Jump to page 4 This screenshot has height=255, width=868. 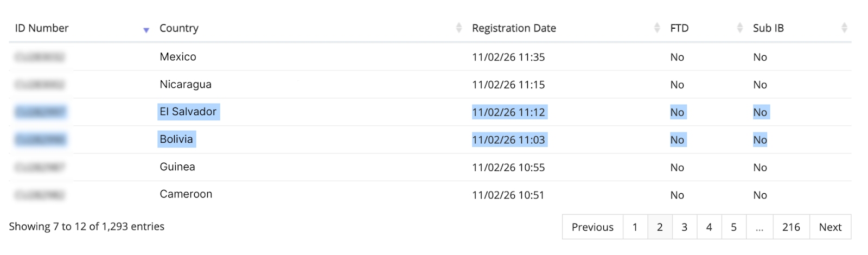709,227
